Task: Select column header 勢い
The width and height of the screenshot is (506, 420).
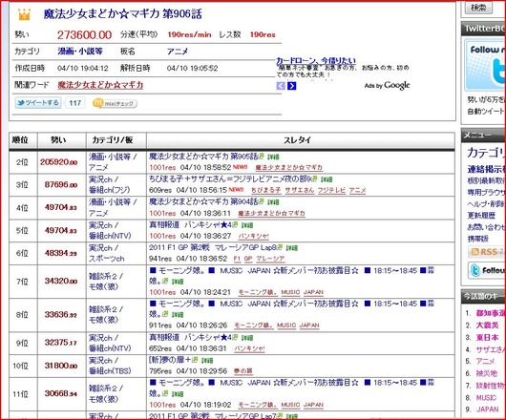Action: (x=58, y=140)
